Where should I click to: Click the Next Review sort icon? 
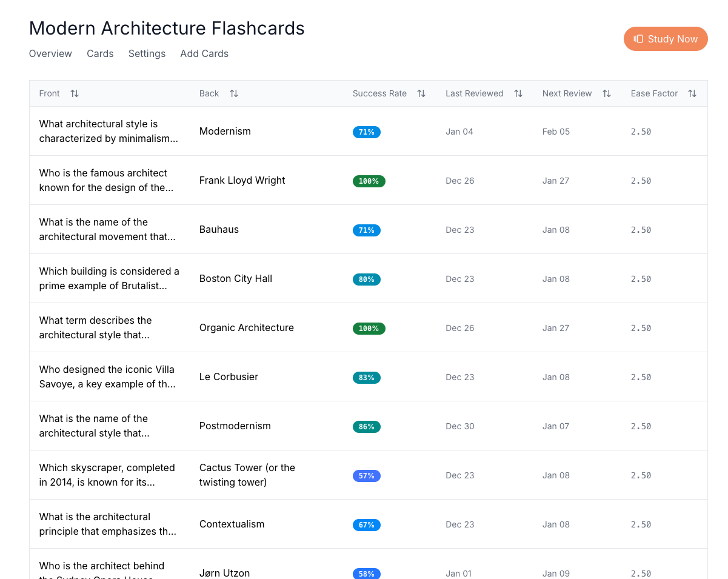(607, 93)
